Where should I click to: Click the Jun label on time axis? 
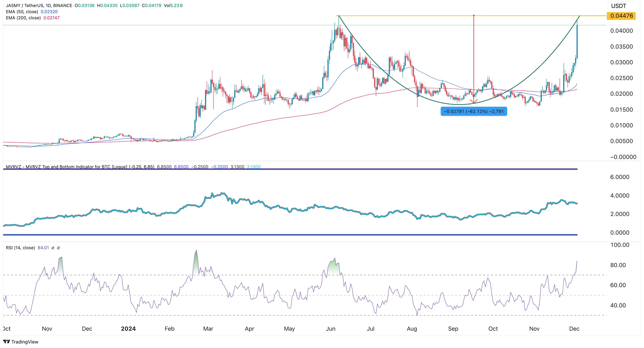331,329
